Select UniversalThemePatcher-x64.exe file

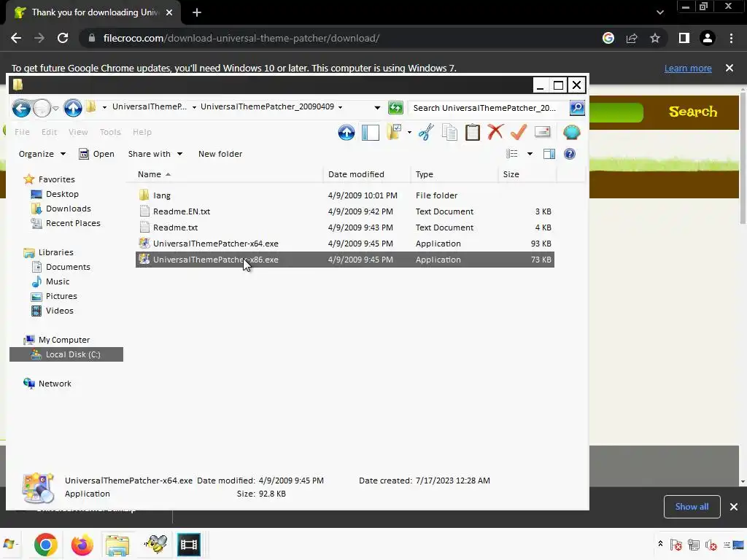click(x=345, y=244)
